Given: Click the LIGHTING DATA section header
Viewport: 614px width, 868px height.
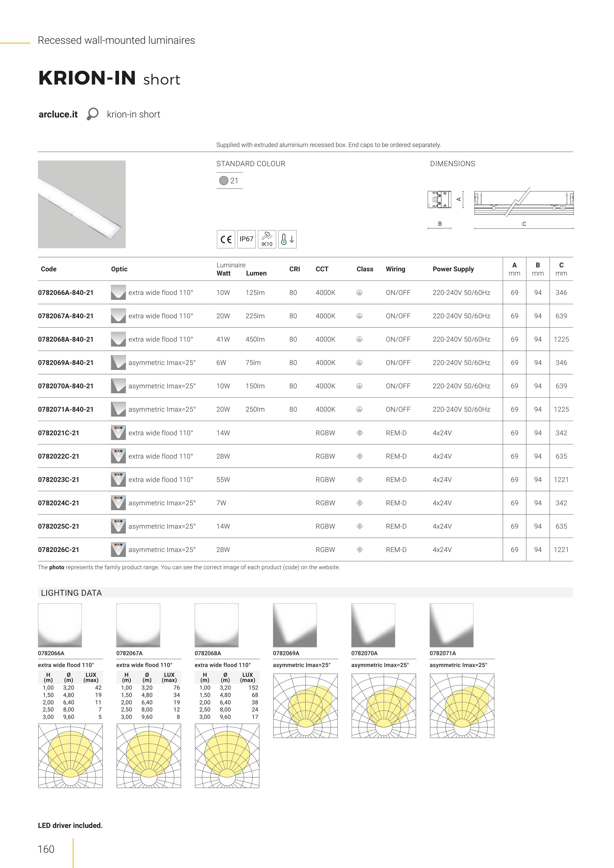Looking at the screenshot, I should point(71,593).
